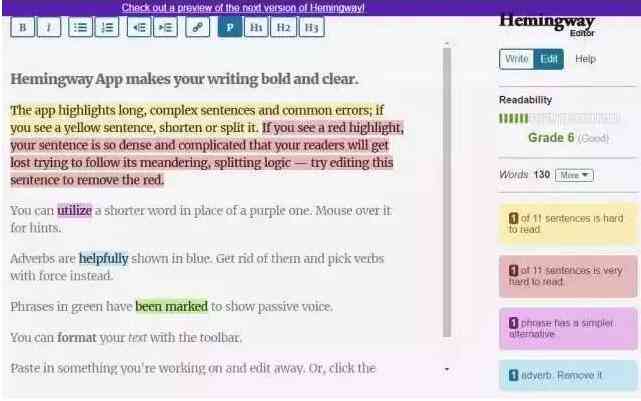The height and width of the screenshot is (401, 641).
Task: Add a hyperlink using link icon
Action: (x=197, y=27)
